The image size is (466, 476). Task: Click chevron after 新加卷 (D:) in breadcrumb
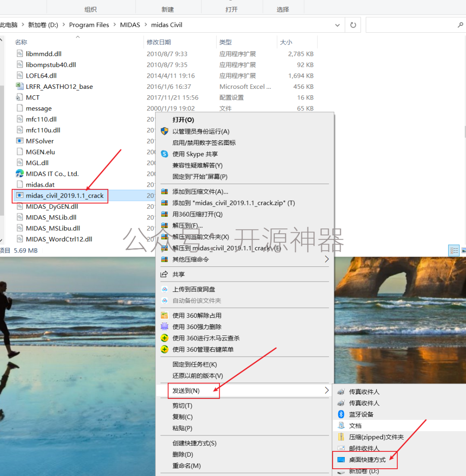tap(64, 25)
